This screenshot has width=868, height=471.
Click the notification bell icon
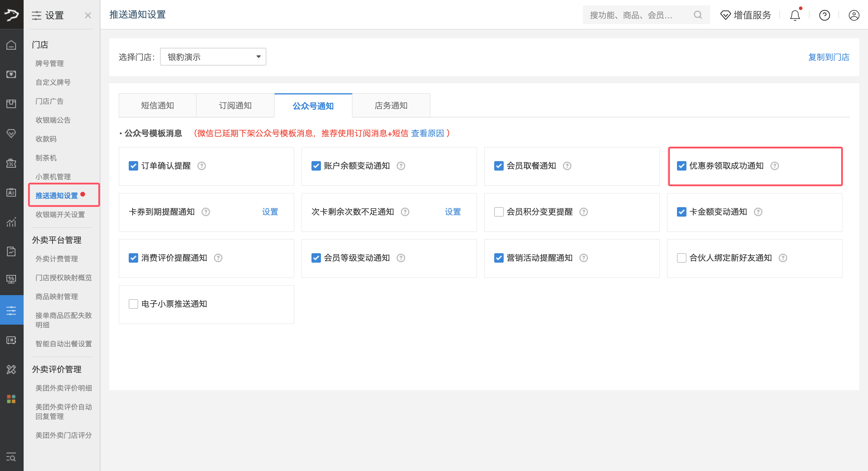pyautogui.click(x=794, y=15)
